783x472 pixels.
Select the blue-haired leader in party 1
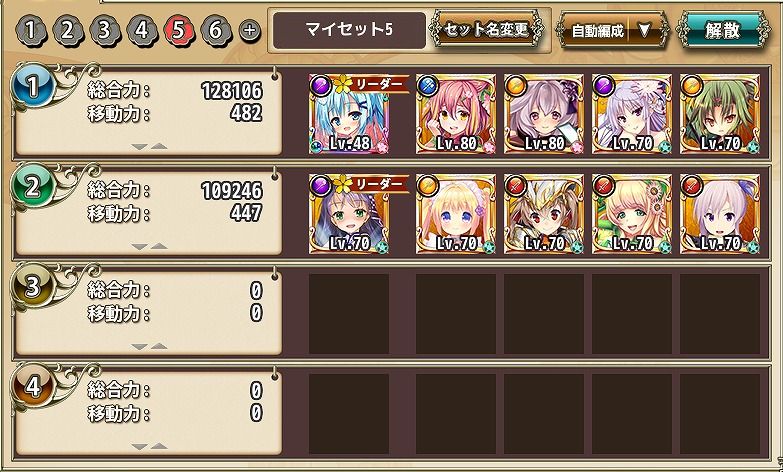click(349, 114)
